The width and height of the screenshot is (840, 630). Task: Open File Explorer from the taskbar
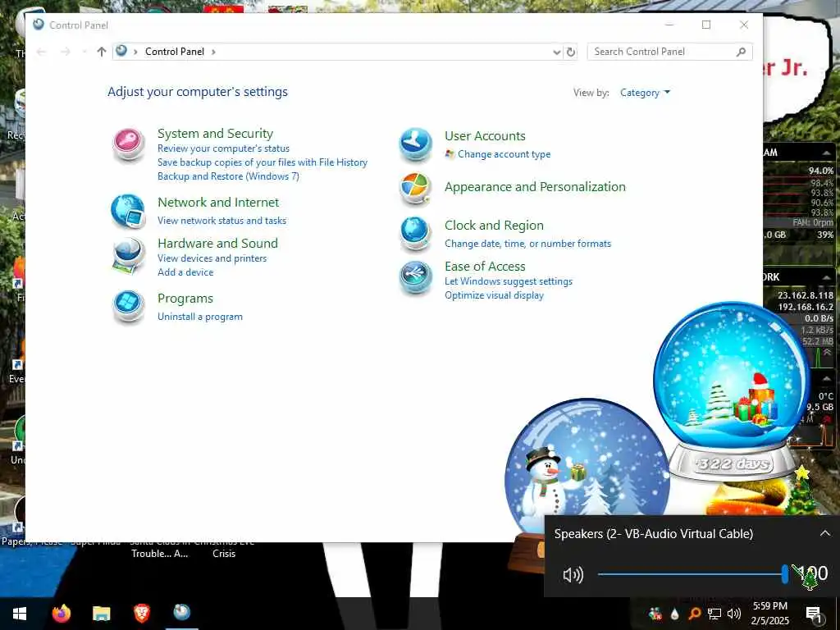[x=101, y=613]
